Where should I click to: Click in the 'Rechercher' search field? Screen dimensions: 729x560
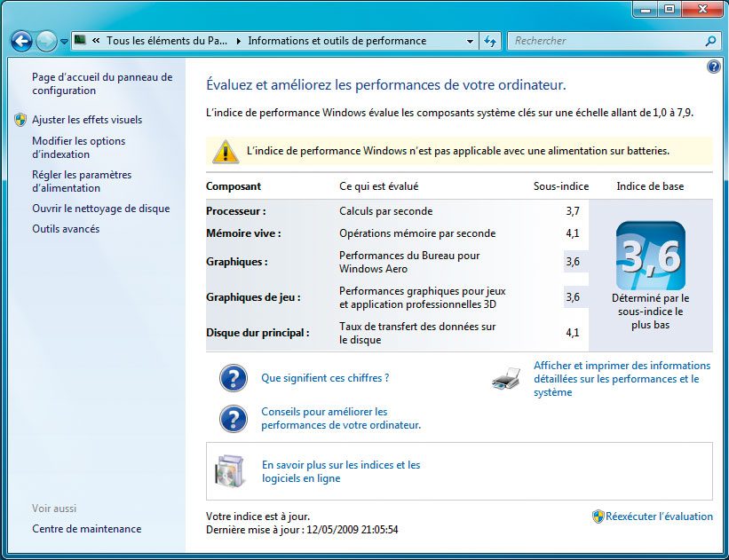[604, 41]
